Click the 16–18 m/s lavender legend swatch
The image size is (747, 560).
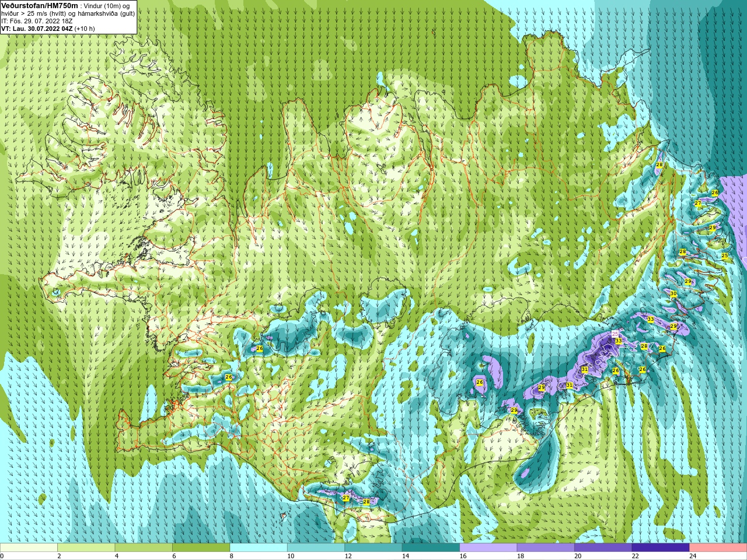488,548
